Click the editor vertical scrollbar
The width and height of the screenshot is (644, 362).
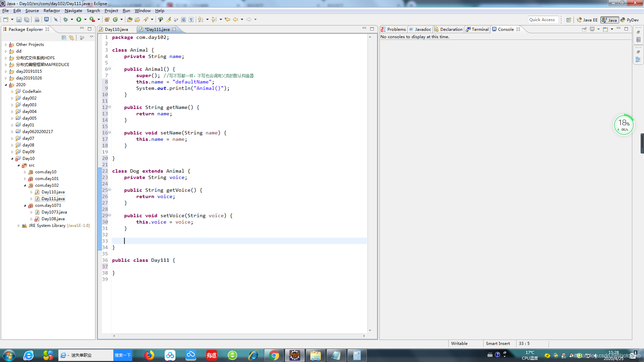pos(370,184)
